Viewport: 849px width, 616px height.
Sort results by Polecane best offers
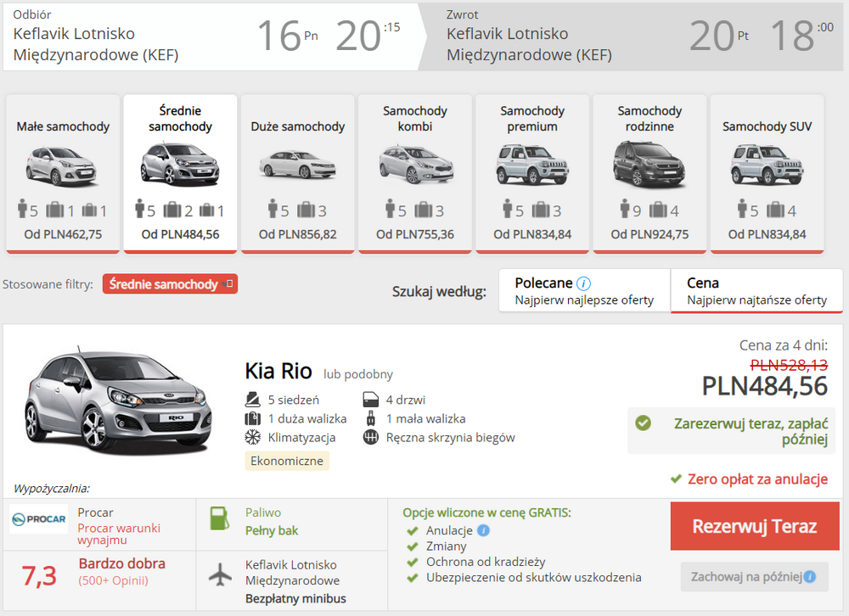coord(584,291)
